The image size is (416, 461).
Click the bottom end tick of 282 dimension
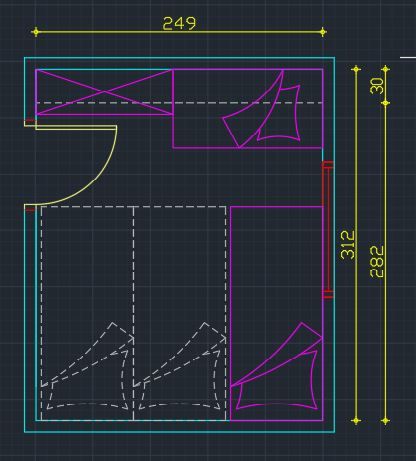point(385,421)
